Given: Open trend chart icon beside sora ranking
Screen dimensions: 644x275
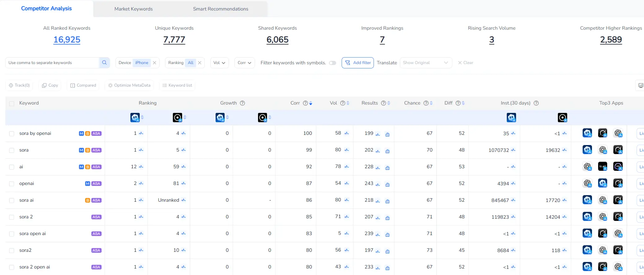Looking at the screenshot, I should tap(141, 150).
